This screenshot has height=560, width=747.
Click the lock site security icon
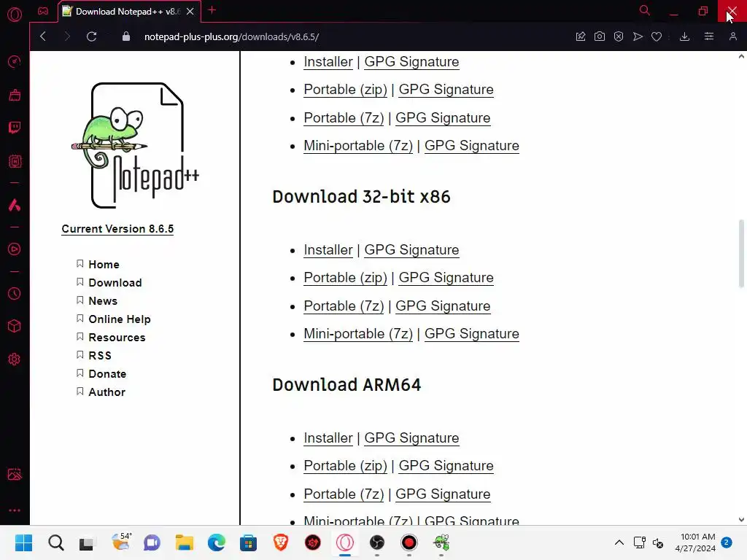125,36
